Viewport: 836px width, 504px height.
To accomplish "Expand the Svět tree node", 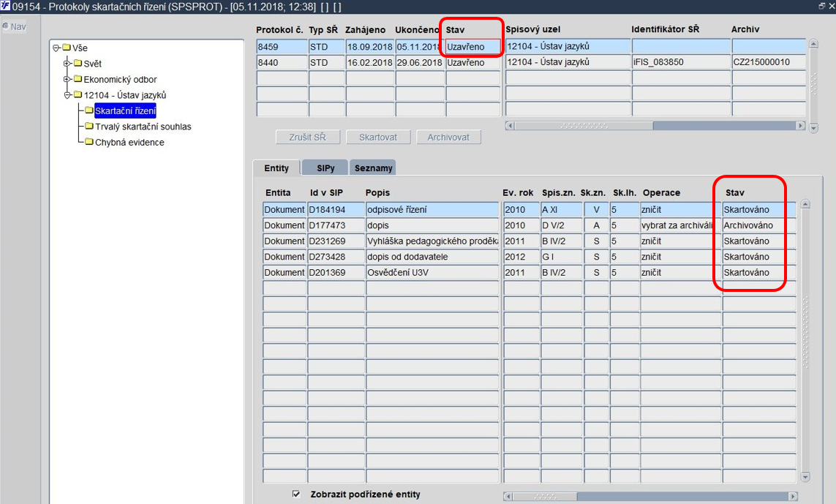I will (67, 64).
